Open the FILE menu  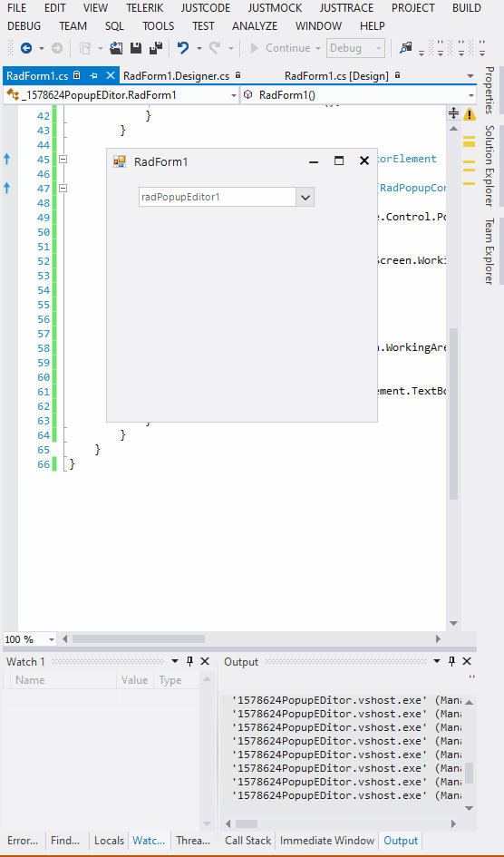click(17, 8)
